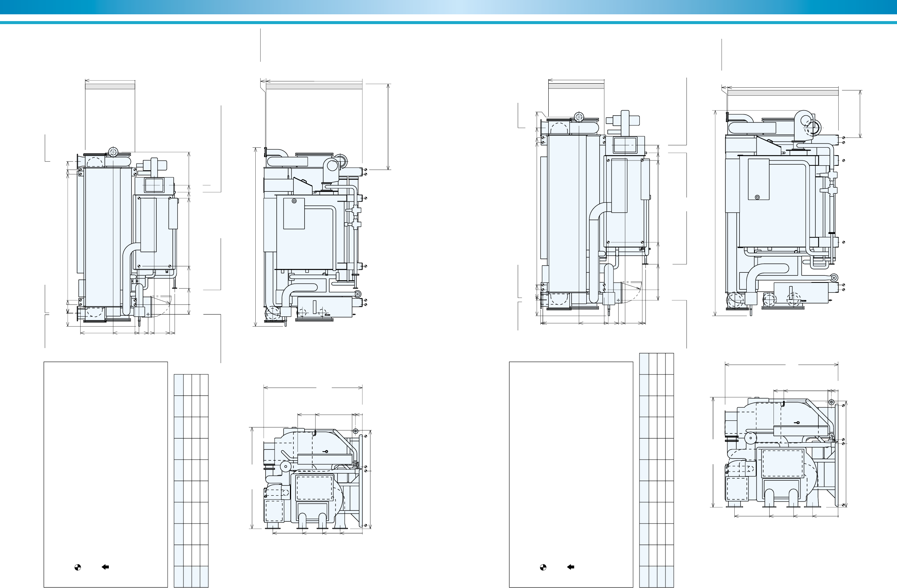The height and width of the screenshot is (588, 897).
Task: Click the blue gradient header bar
Action: tap(448, 7)
